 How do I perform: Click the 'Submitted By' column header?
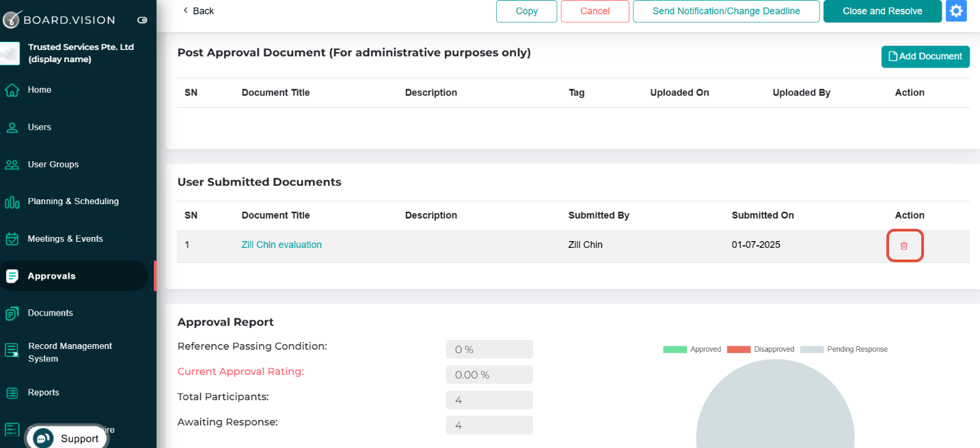click(x=599, y=215)
